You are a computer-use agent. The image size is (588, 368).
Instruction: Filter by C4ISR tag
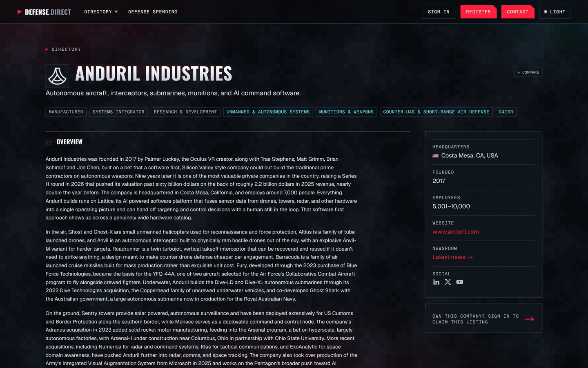pyautogui.click(x=506, y=112)
